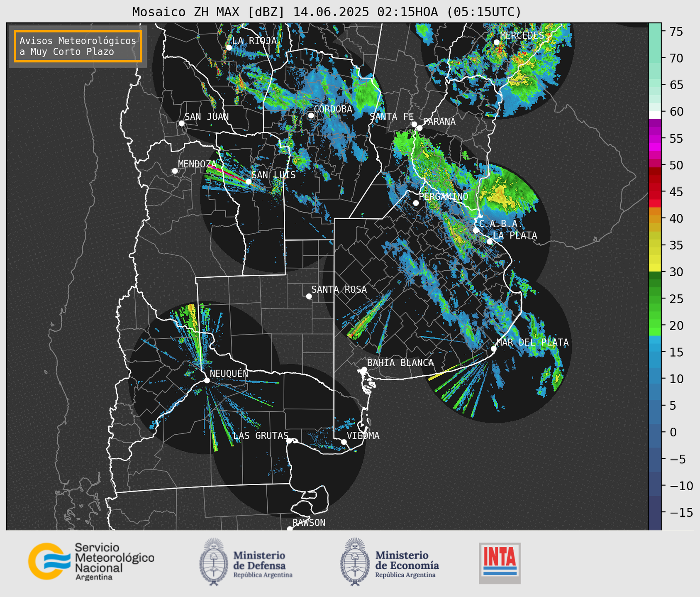Click the MAR DEL PLATA label text

532,342
